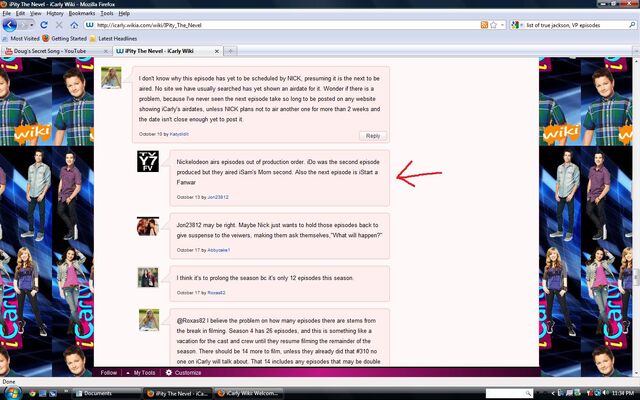This screenshot has width=640, height=400.
Task: Click Follow in the bottom toolbar
Action: (x=109, y=373)
